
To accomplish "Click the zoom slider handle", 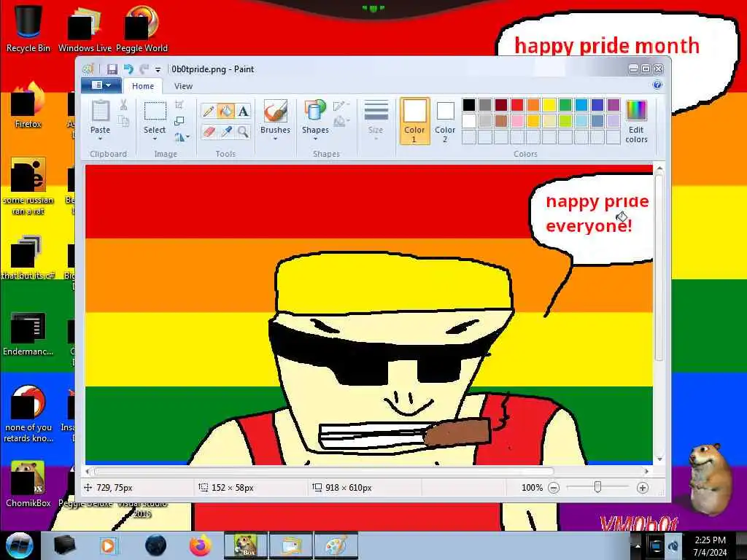I will [x=597, y=487].
